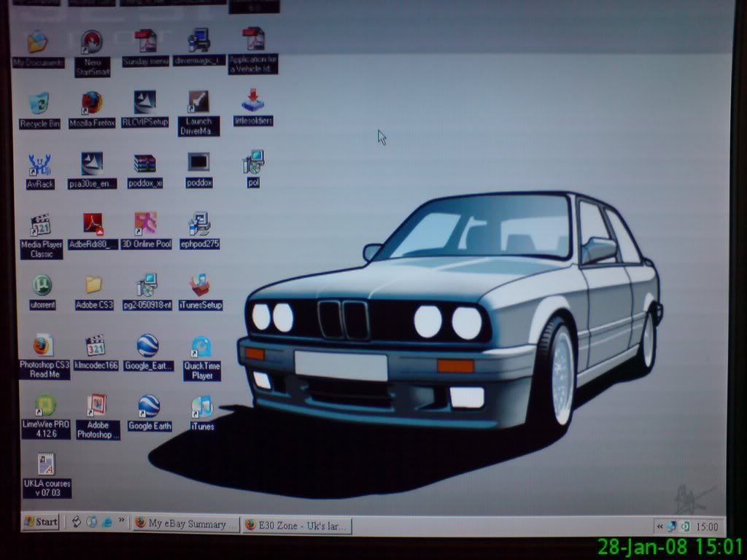The width and height of the screenshot is (747, 560).
Task: Open the AvRack desktop shortcut
Action: pyautogui.click(x=39, y=166)
